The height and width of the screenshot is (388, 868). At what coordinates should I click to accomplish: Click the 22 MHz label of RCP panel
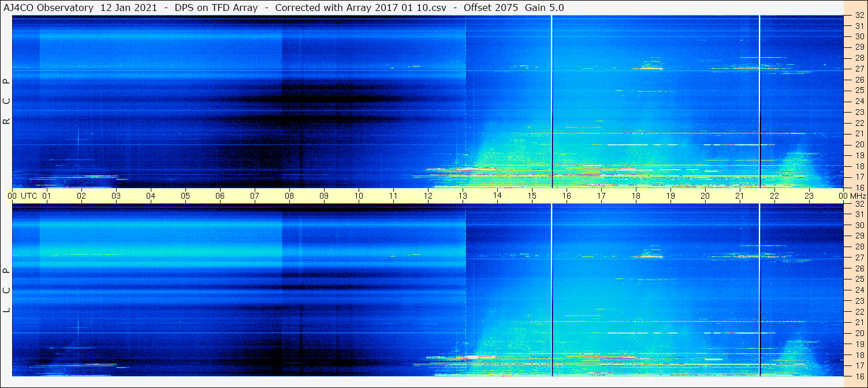859,123
